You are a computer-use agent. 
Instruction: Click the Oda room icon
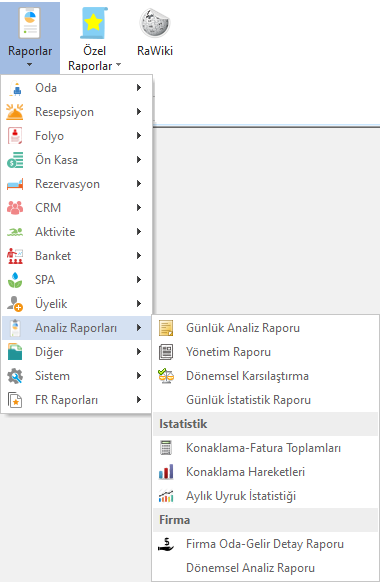pos(15,88)
